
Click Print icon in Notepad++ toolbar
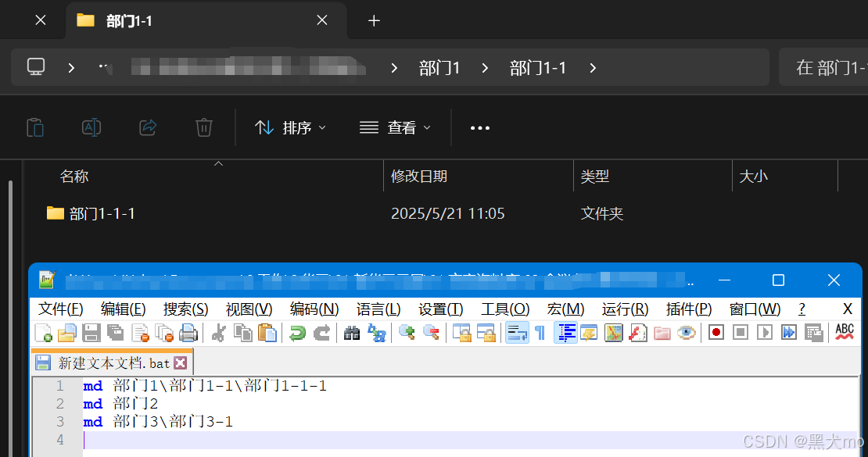188,333
